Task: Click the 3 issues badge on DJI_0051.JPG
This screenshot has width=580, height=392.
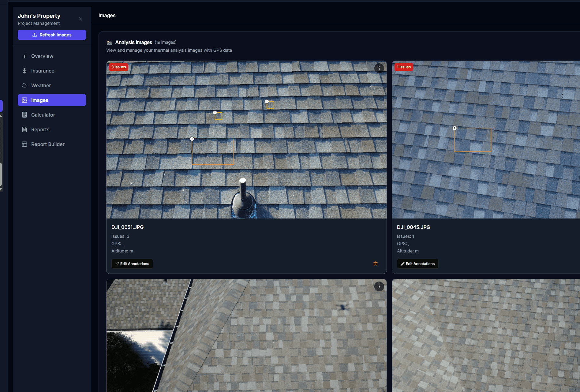Action: pos(118,67)
